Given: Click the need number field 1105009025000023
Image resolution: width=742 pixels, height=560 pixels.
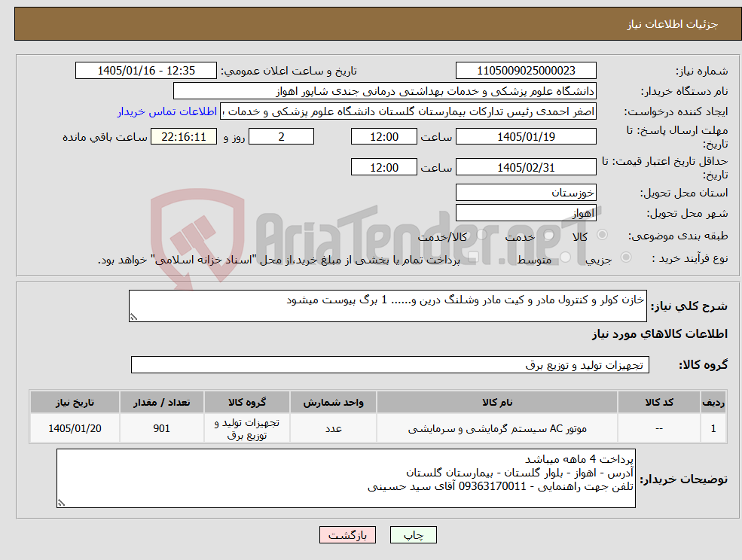Looking at the screenshot, I should (526, 71).
